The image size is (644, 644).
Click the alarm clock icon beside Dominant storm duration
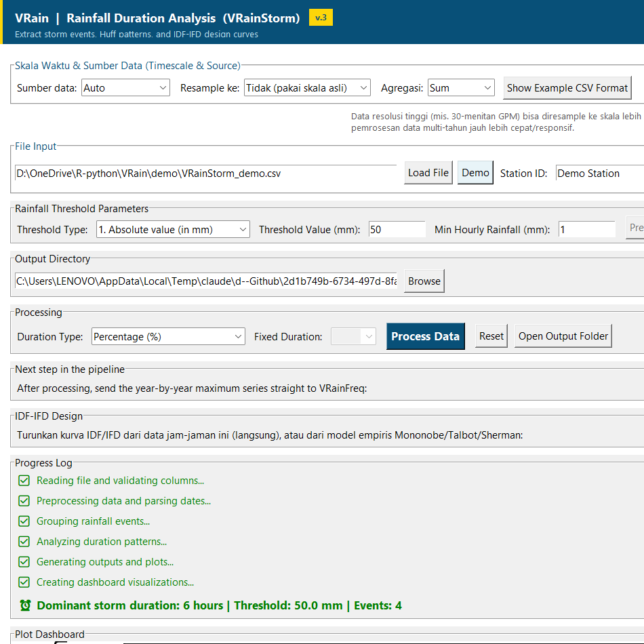click(x=25, y=605)
